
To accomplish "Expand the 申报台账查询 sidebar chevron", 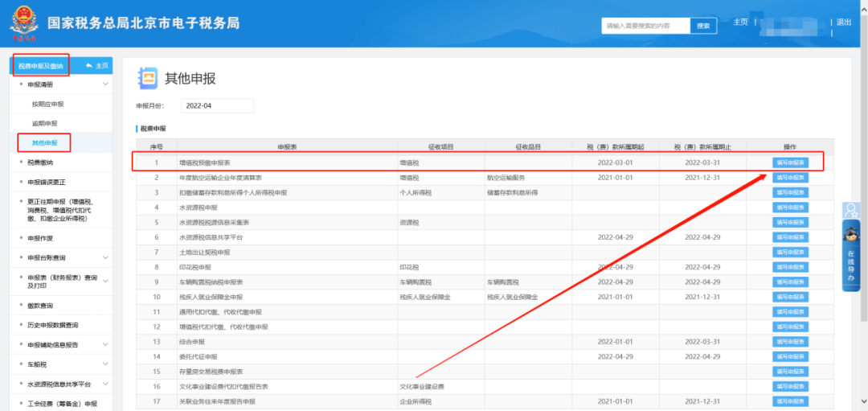I will [x=105, y=257].
